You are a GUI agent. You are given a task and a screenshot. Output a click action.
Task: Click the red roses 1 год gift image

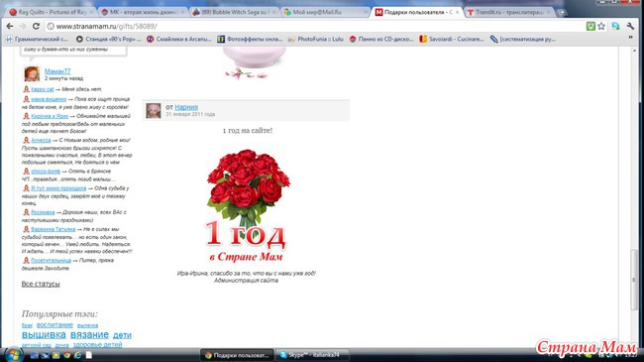coord(247,205)
